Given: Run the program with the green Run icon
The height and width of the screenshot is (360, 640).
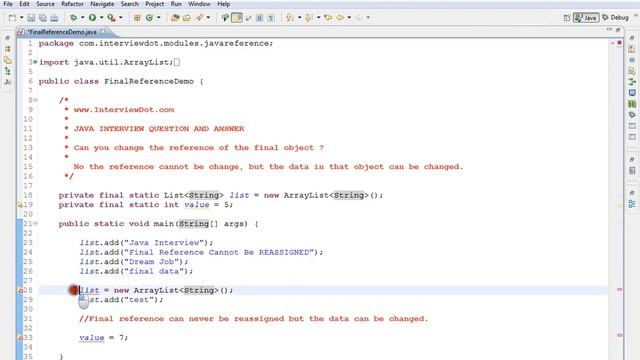Looking at the screenshot, I should (x=93, y=18).
